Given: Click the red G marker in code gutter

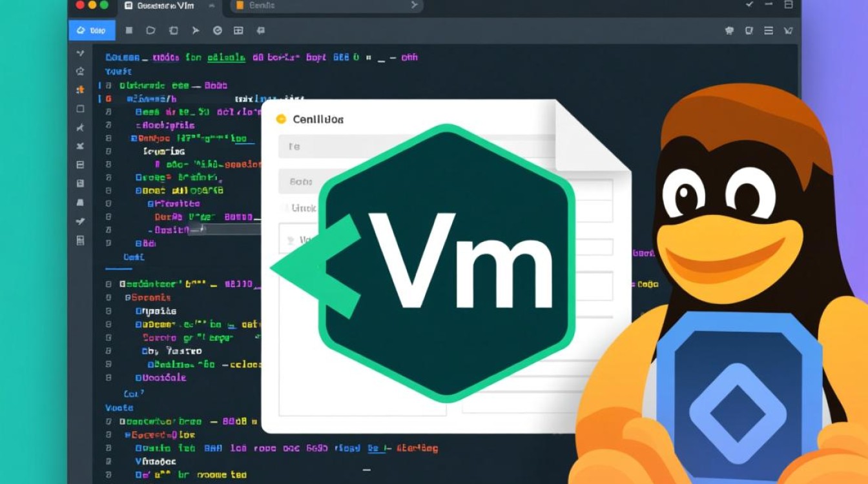Looking at the screenshot, I should (108, 99).
